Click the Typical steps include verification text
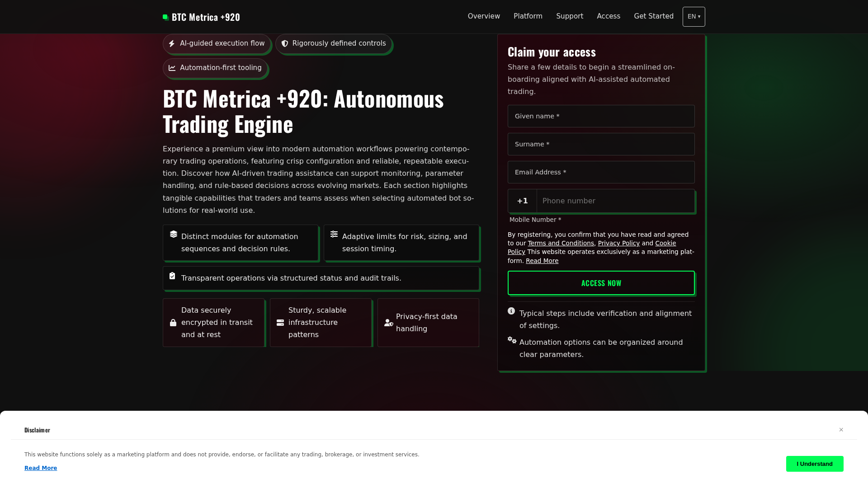The image size is (868, 488). [605, 319]
